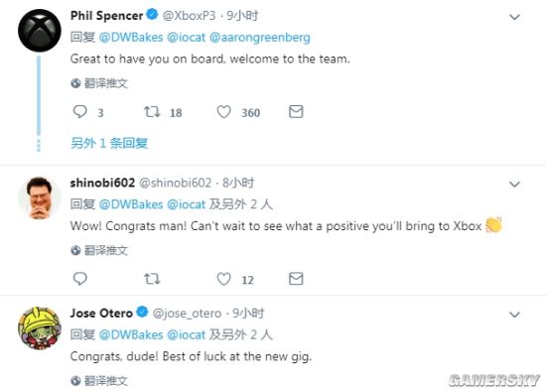The height and width of the screenshot is (392, 546).
Task: Expand options chevron on Jose Otero's tweet
Action: point(514,315)
